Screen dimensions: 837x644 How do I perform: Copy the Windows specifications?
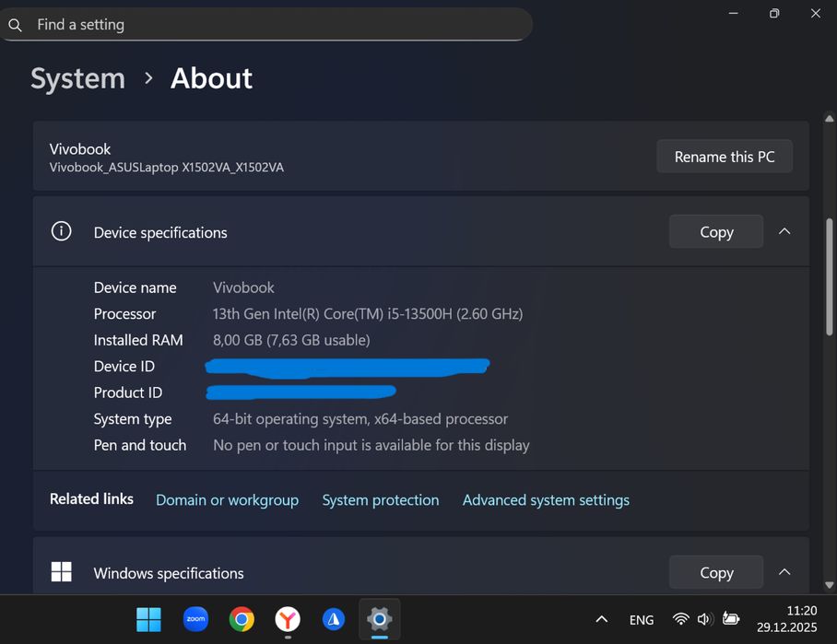pos(716,572)
